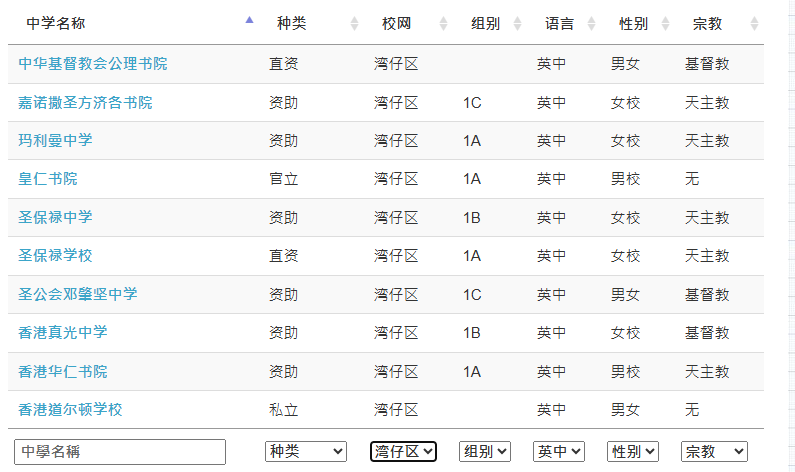Open 中华基督教会公理书院 school link

click(93, 63)
